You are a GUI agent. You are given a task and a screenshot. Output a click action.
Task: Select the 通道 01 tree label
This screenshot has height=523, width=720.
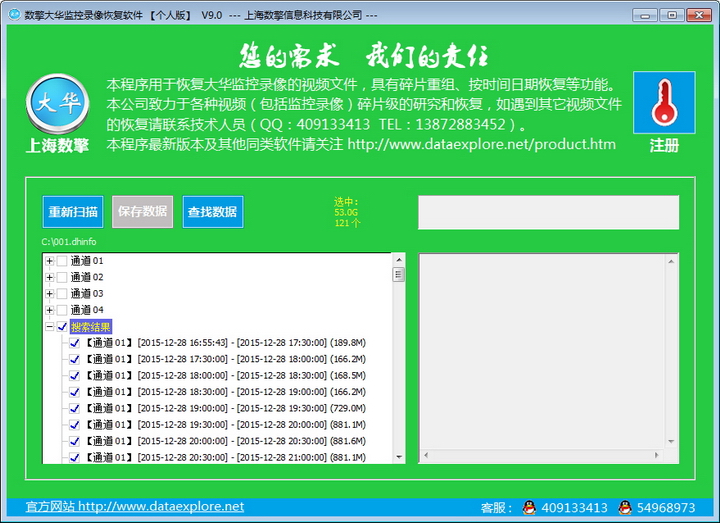point(87,261)
